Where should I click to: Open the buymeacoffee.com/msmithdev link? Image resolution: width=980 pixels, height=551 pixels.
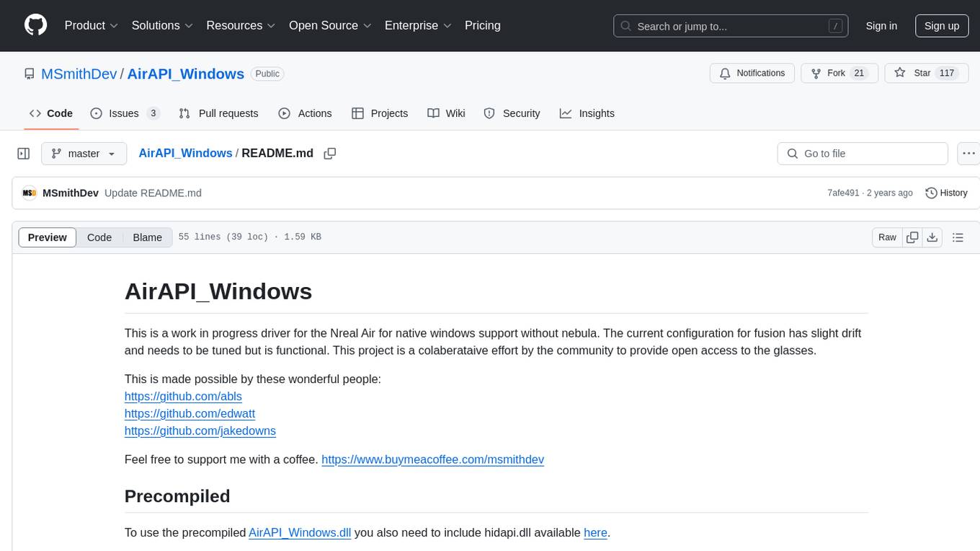[x=432, y=459]
